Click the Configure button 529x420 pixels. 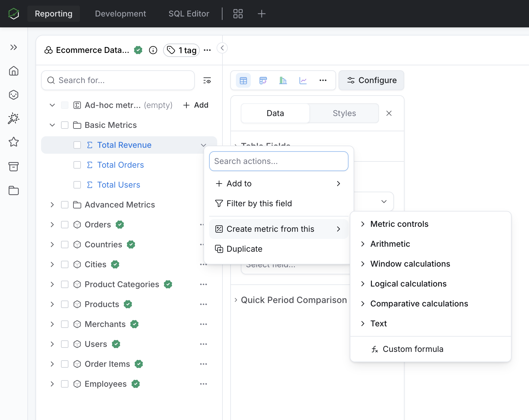click(x=372, y=80)
